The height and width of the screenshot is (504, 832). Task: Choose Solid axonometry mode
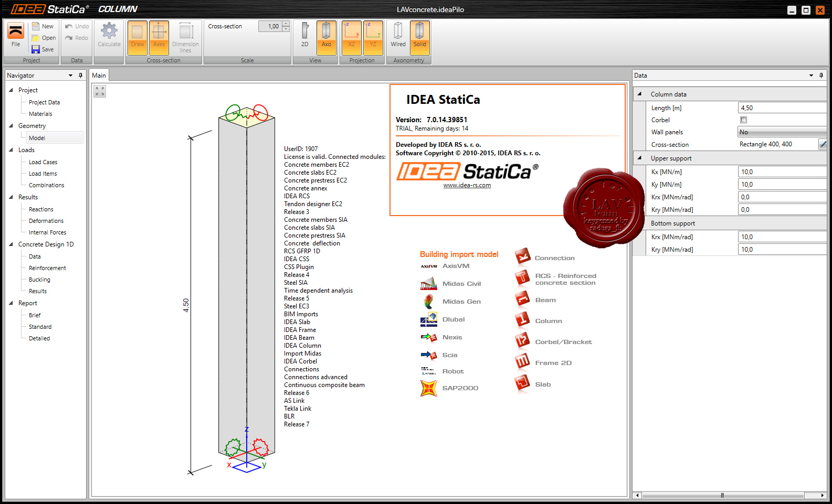pos(420,38)
